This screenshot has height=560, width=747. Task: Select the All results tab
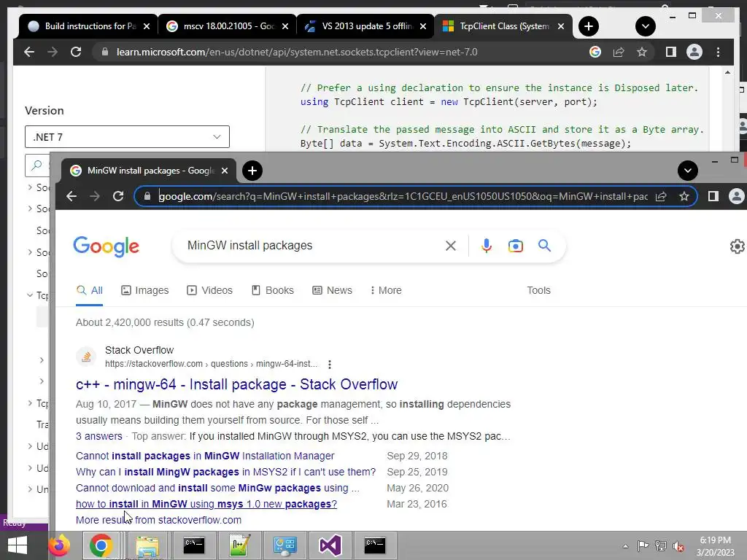[x=90, y=290]
